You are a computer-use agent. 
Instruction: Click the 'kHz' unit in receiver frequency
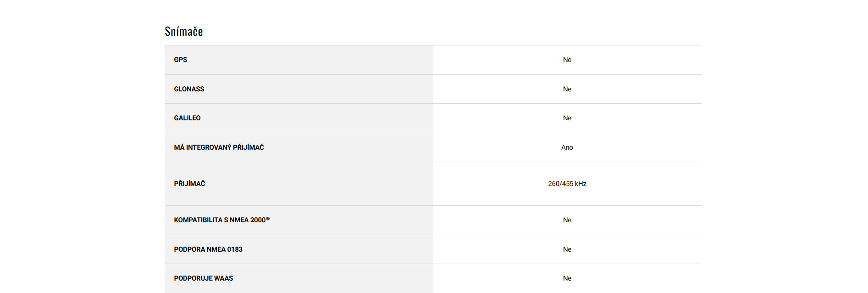581,184
